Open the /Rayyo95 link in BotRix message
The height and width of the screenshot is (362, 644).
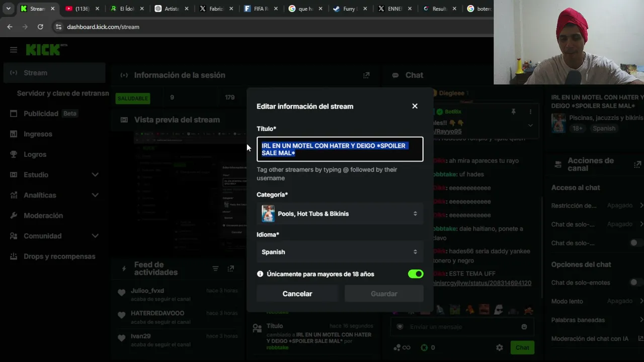447,131
